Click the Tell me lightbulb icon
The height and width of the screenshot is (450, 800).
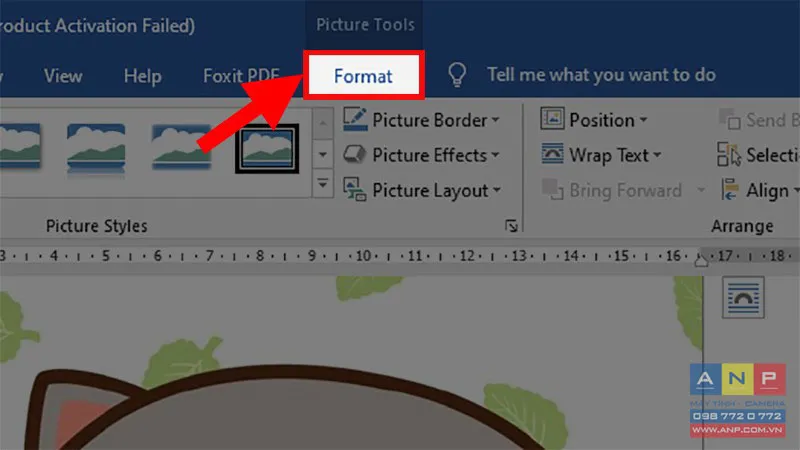(x=457, y=75)
